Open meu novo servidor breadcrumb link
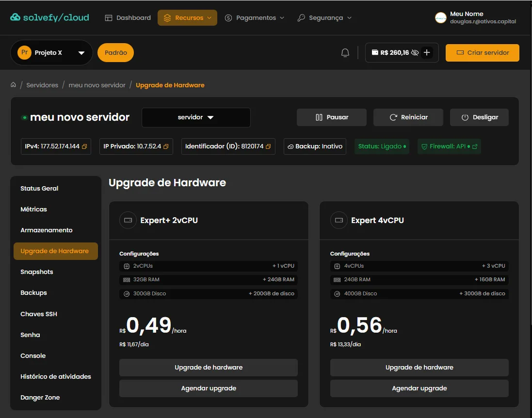The height and width of the screenshot is (418, 532). click(97, 85)
